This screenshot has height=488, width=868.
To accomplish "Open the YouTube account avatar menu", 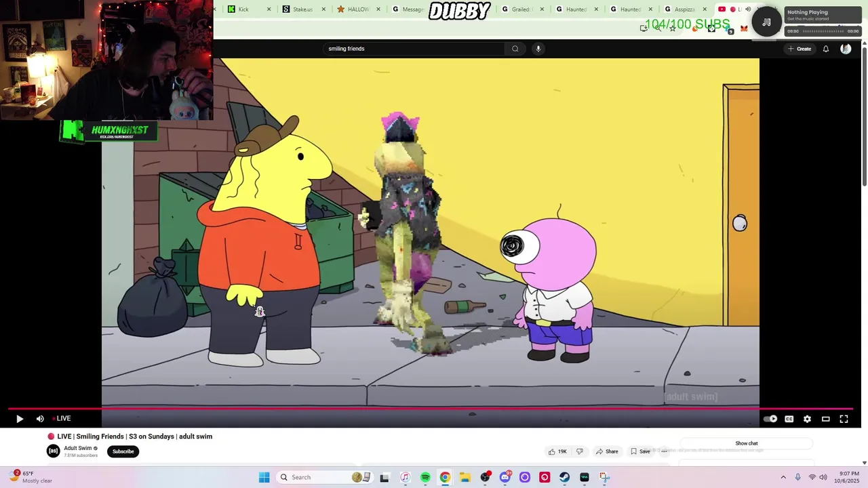I will click(846, 49).
